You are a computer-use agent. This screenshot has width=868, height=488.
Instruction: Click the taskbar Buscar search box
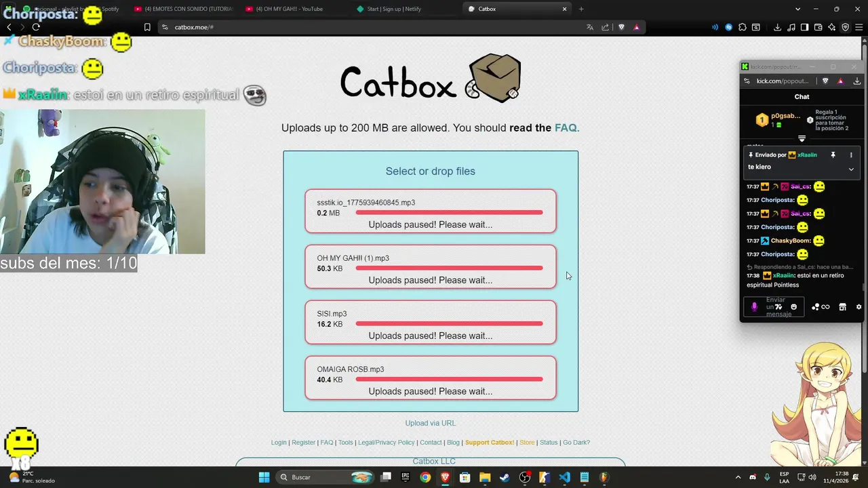point(325,477)
